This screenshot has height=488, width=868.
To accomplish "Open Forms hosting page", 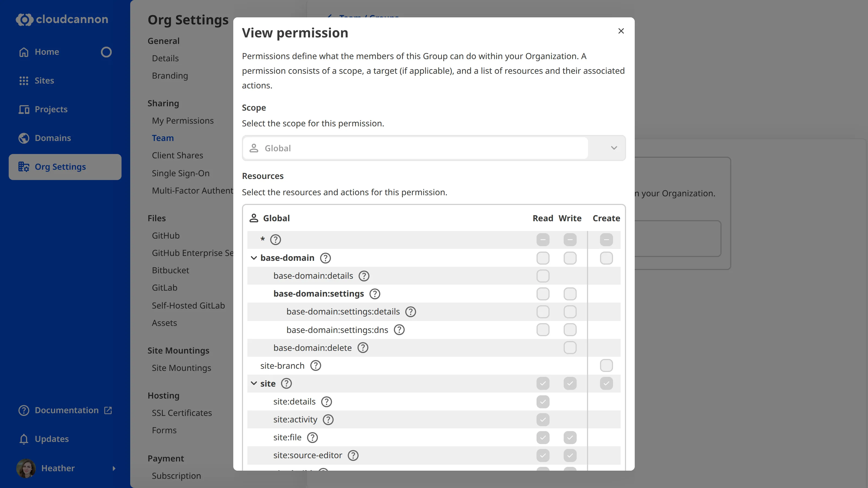I will click(x=164, y=430).
